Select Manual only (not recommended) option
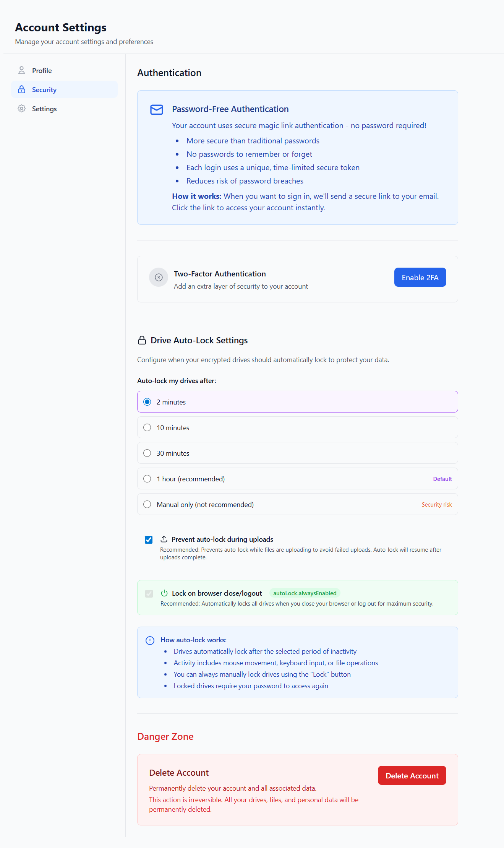The image size is (504, 848). click(x=147, y=504)
